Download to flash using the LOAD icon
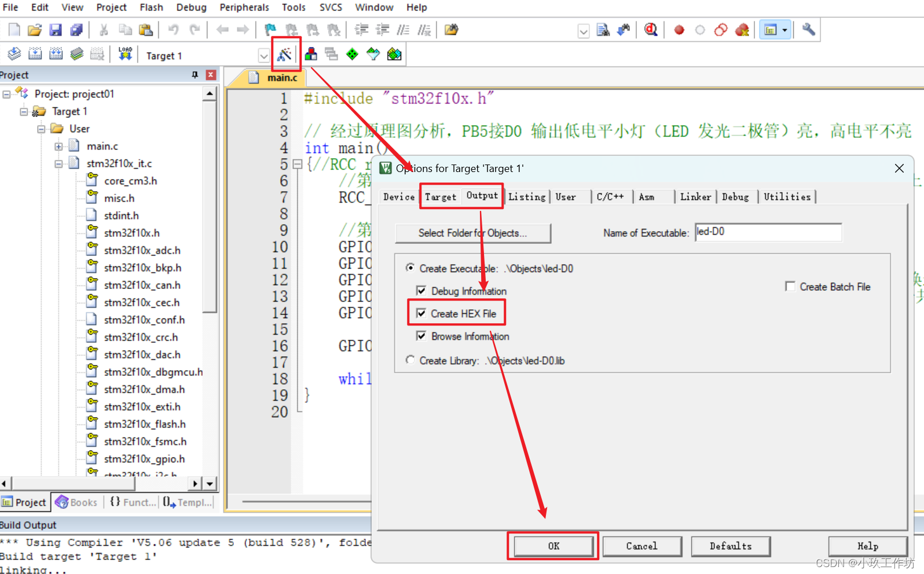This screenshot has width=924, height=574. point(125,54)
